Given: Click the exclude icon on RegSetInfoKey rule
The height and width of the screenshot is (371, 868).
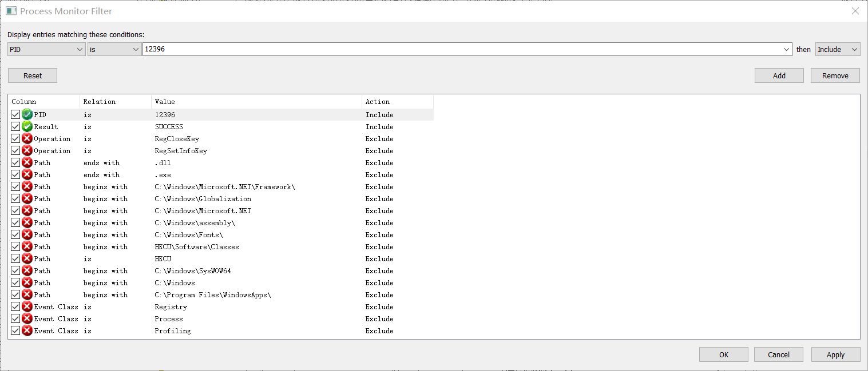Looking at the screenshot, I should tap(27, 150).
